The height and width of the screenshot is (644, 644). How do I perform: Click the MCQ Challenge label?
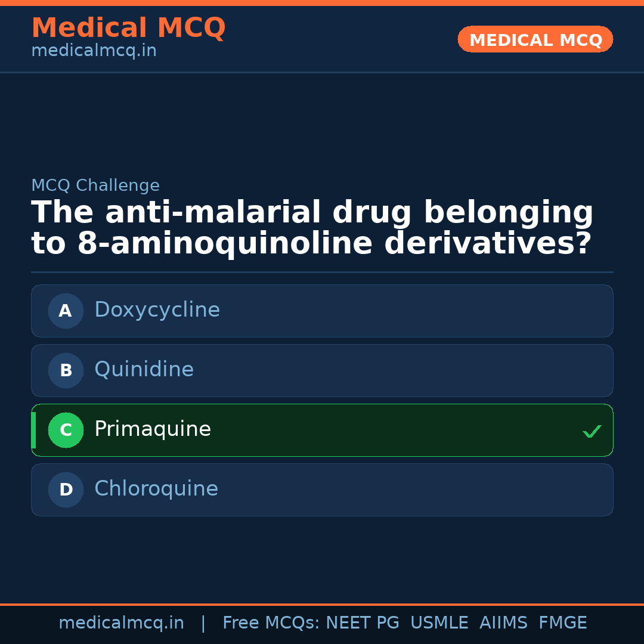(x=95, y=186)
